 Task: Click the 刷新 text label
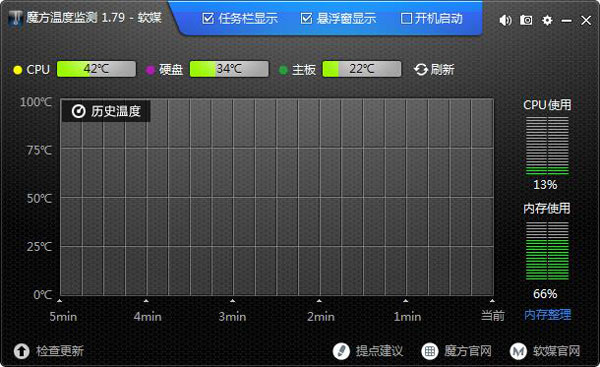443,70
